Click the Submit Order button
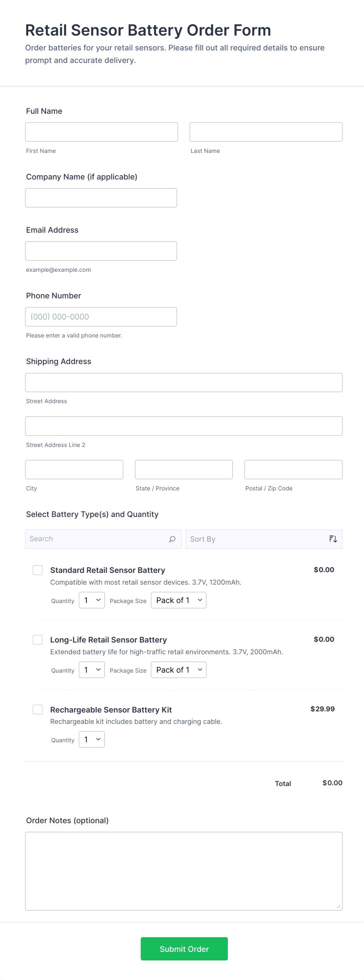This screenshot has width=364, height=980. (184, 949)
